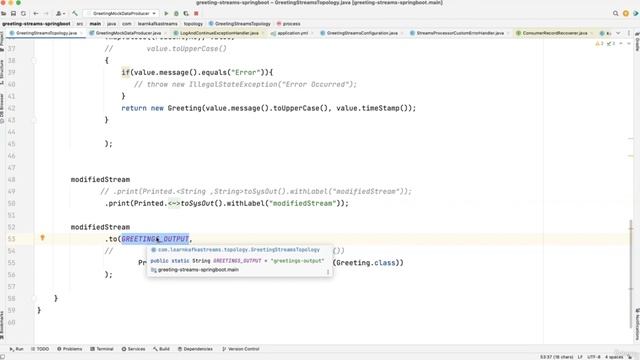
Task: Toggle code fold at line 38
Action: (x=34, y=60)
